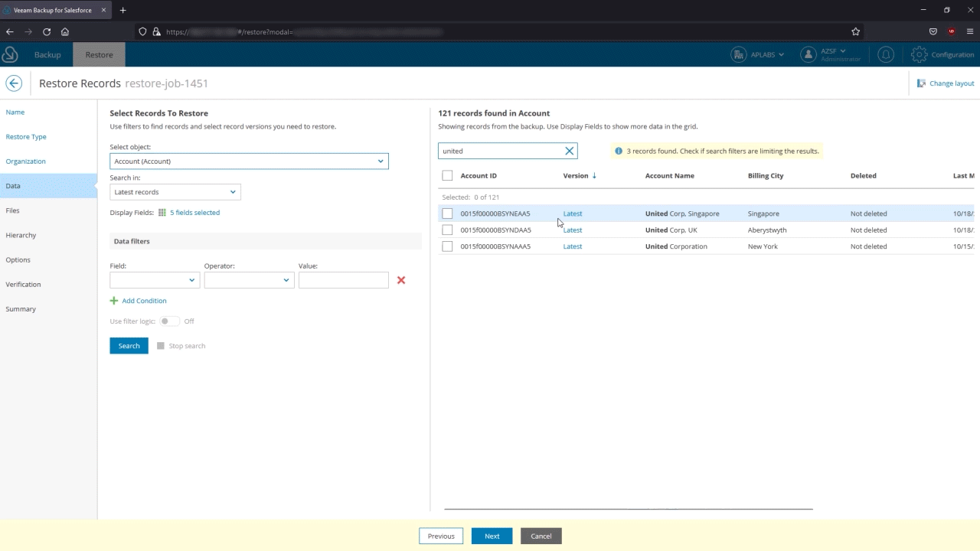Remove data filter condition with red X
Image resolution: width=980 pixels, height=551 pixels.
(x=401, y=280)
